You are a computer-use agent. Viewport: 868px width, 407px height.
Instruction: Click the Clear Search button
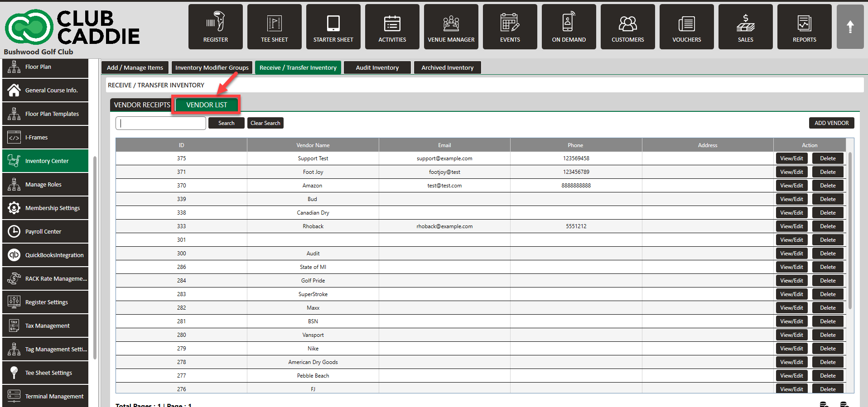click(265, 123)
